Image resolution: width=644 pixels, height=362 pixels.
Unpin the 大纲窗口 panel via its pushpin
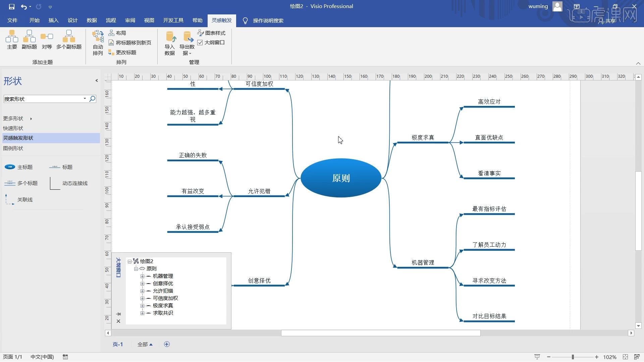(x=118, y=314)
